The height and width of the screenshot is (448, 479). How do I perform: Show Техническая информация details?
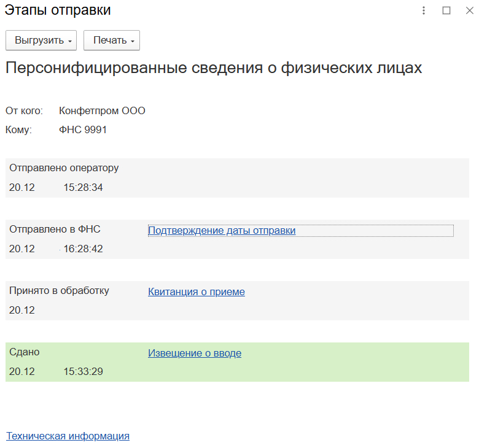pyautogui.click(x=68, y=436)
